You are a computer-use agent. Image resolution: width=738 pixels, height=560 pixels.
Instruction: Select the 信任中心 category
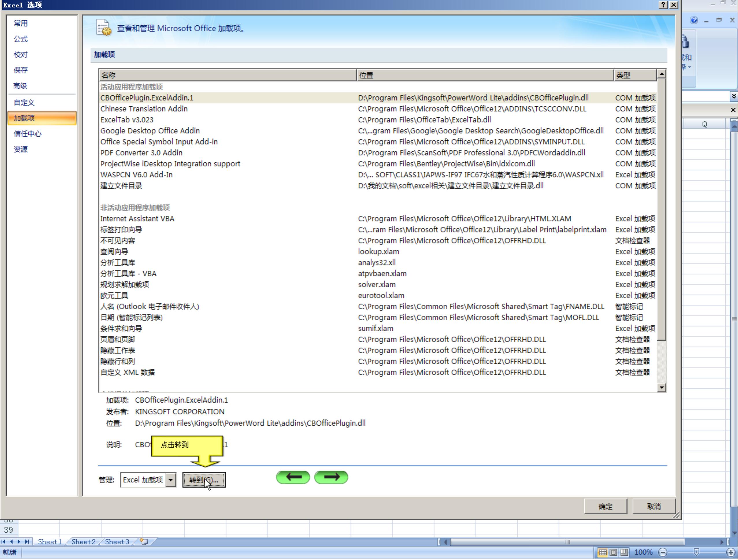(28, 134)
